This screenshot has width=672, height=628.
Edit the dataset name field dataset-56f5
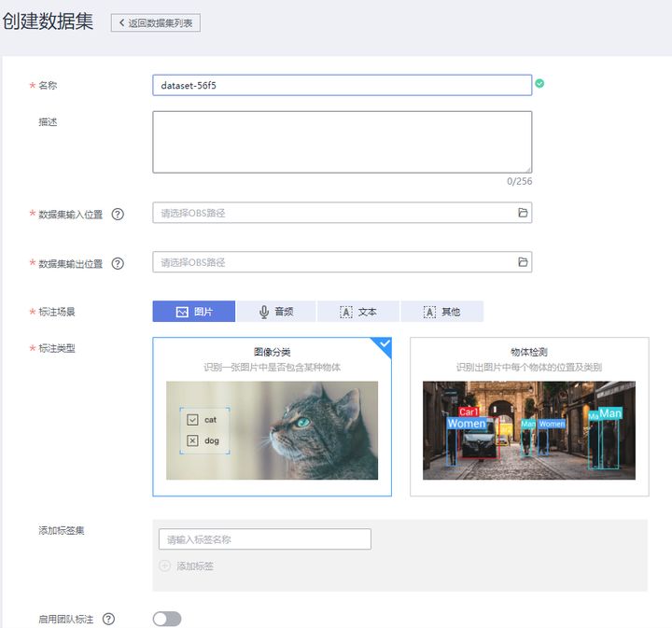pyautogui.click(x=342, y=85)
